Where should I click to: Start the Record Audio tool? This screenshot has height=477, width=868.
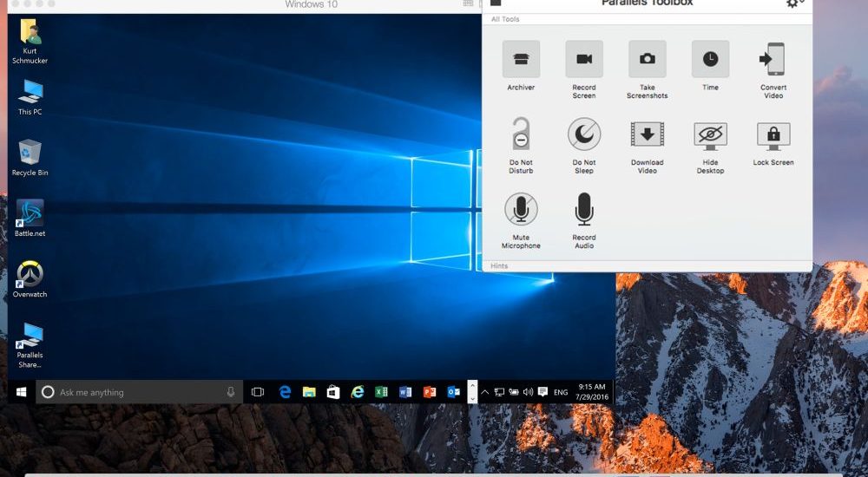[584, 209]
